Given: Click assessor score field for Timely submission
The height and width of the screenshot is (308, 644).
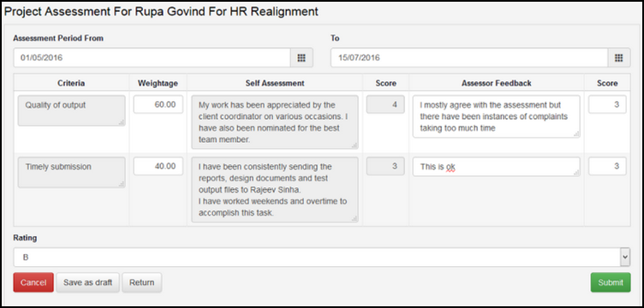Looking at the screenshot, I should [607, 167].
